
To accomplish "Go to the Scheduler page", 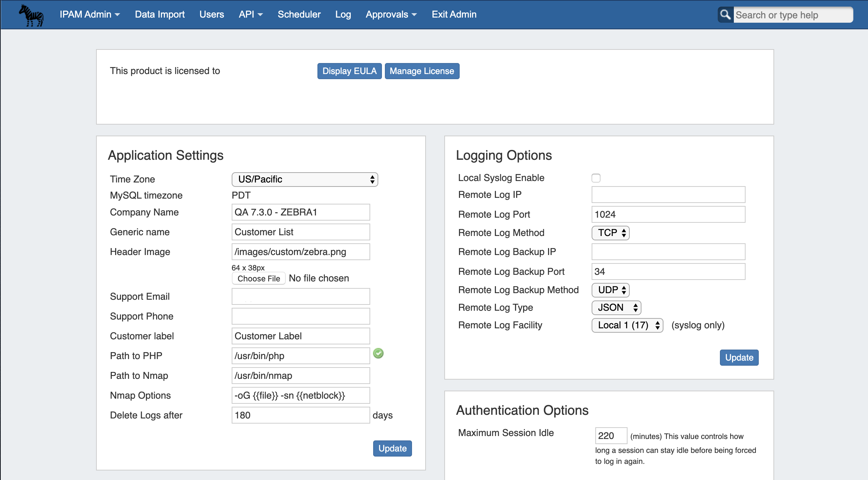I will [x=299, y=14].
